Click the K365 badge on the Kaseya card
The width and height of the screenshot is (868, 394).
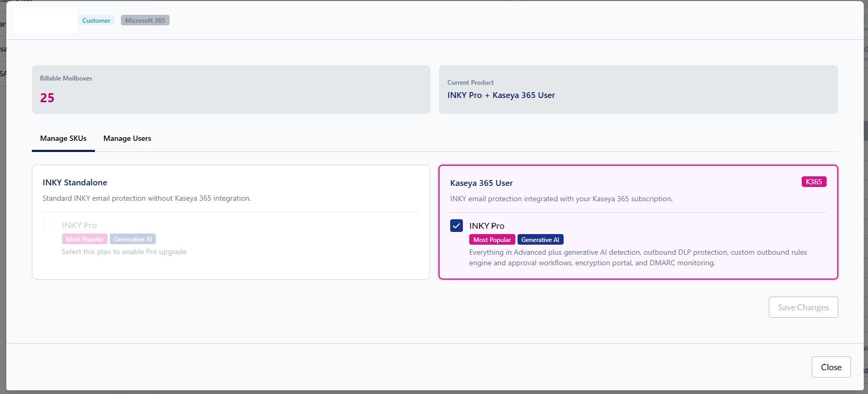(x=814, y=182)
